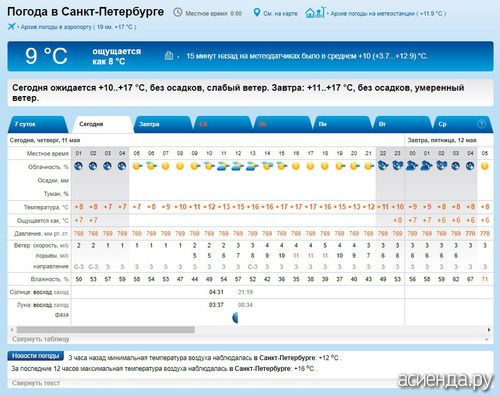Select the Вс forecast tab
The width and height of the screenshot is (500, 395).
click(x=282, y=124)
